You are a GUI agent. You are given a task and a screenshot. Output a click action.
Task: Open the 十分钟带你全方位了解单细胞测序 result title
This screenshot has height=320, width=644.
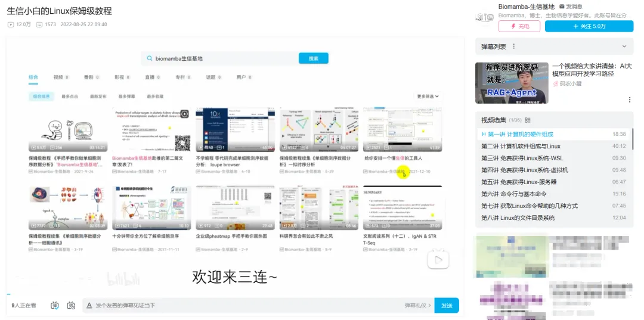[145, 237]
